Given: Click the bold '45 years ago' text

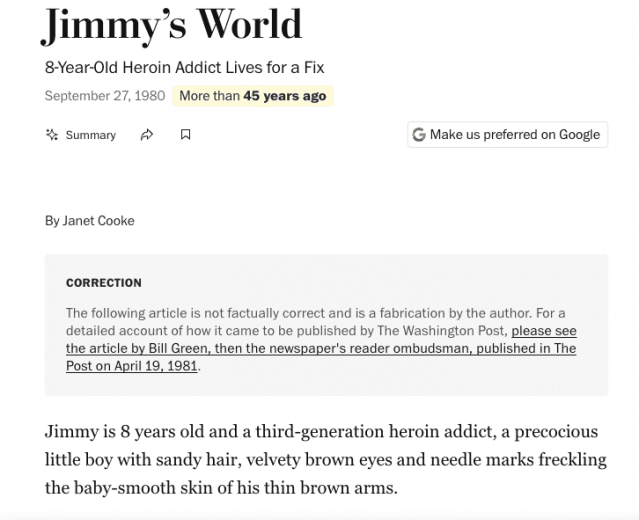Looking at the screenshot, I should click(x=286, y=96).
